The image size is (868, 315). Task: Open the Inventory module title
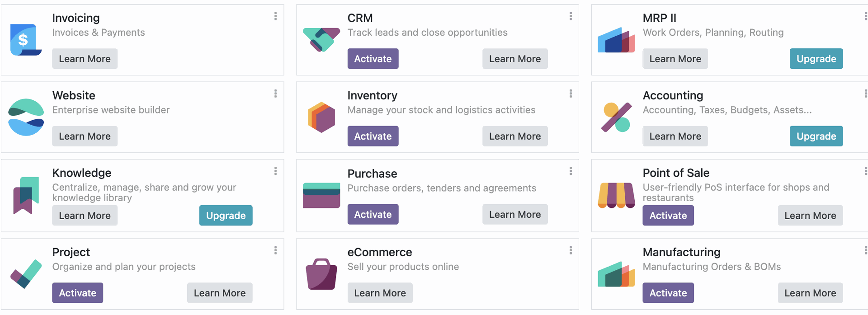tap(372, 95)
